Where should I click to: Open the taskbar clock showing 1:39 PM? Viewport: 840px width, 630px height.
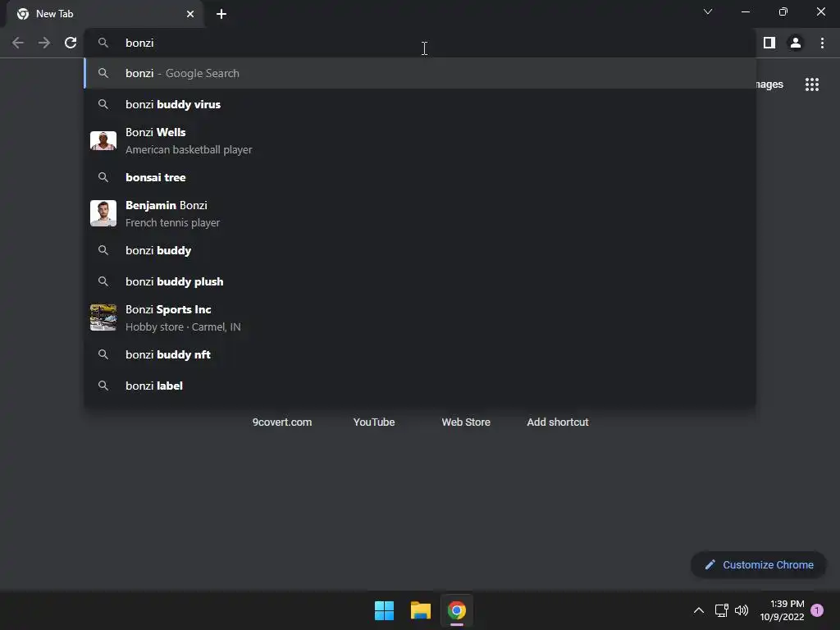pos(782,610)
